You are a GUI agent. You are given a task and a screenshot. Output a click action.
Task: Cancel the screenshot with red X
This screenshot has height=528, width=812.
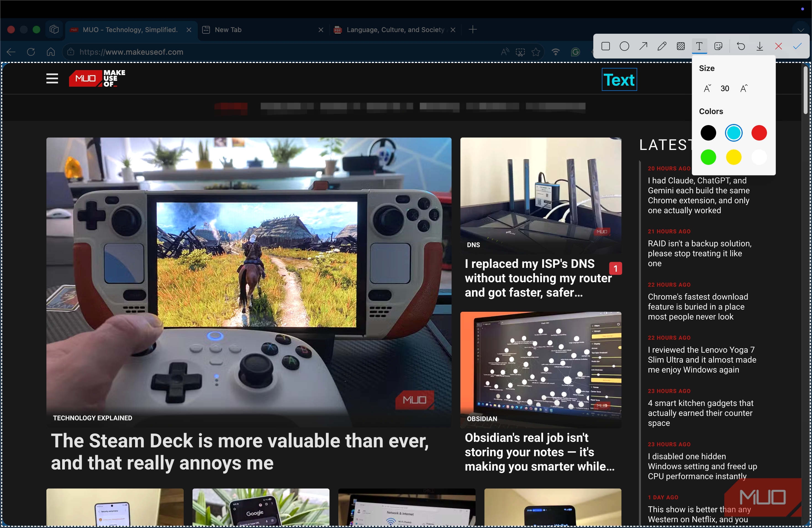(x=778, y=46)
